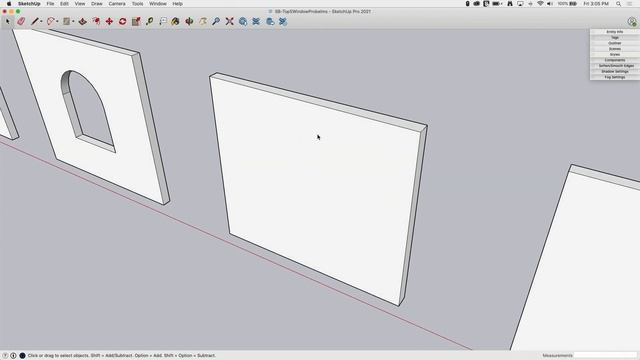This screenshot has width=640, height=360.
Task: Select the arrow Select tool
Action: pyautogui.click(x=7, y=21)
